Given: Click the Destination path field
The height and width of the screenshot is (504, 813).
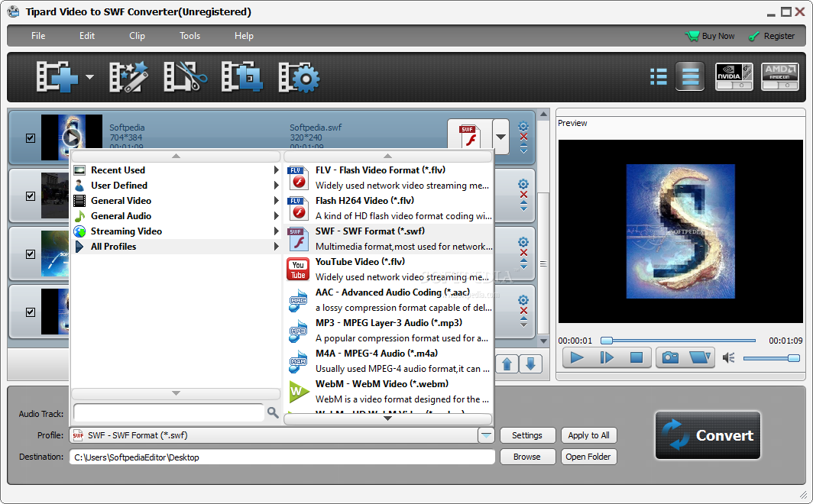Looking at the screenshot, I should [x=282, y=457].
